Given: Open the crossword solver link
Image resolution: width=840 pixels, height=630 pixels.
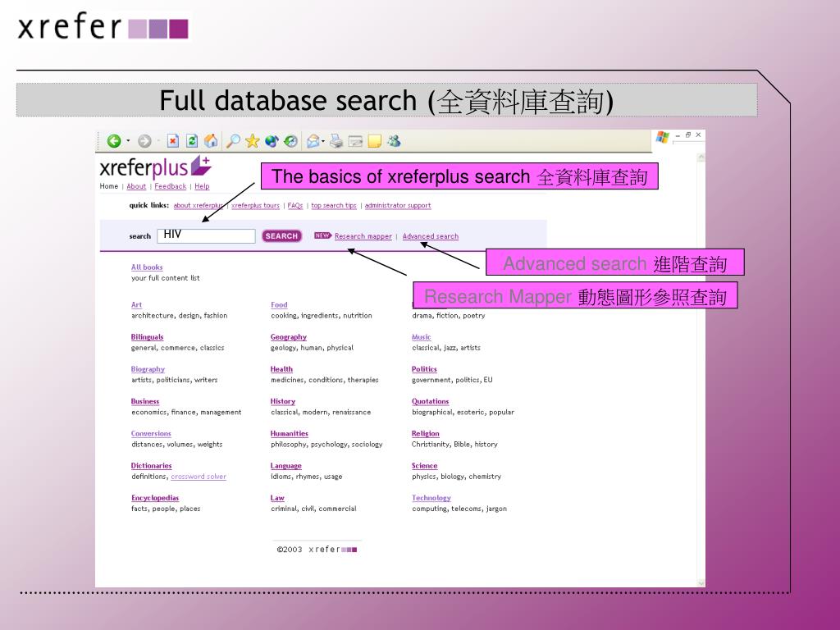Looking at the screenshot, I should tap(199, 477).
